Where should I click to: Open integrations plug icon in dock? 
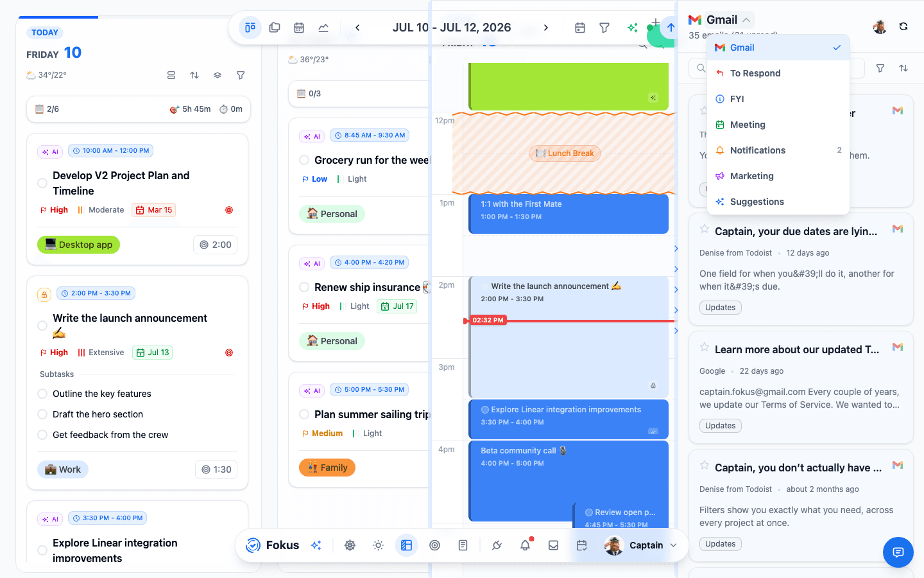[497, 545]
